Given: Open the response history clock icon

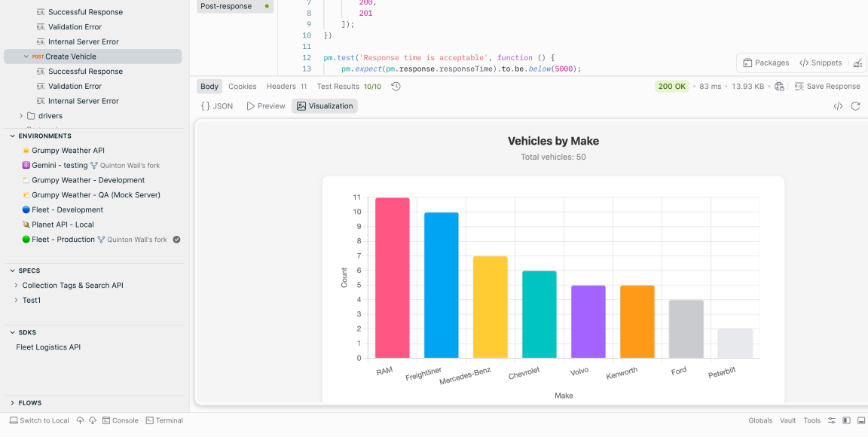Looking at the screenshot, I should tap(396, 87).
